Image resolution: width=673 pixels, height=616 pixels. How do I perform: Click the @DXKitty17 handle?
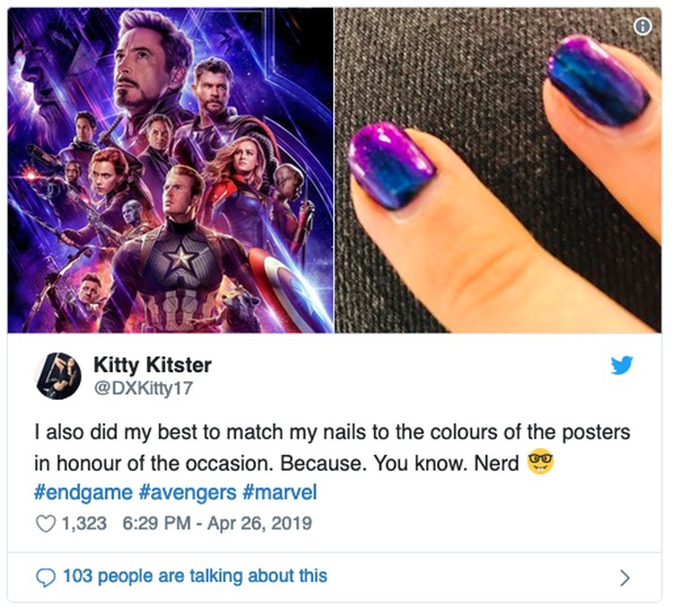click(x=144, y=388)
